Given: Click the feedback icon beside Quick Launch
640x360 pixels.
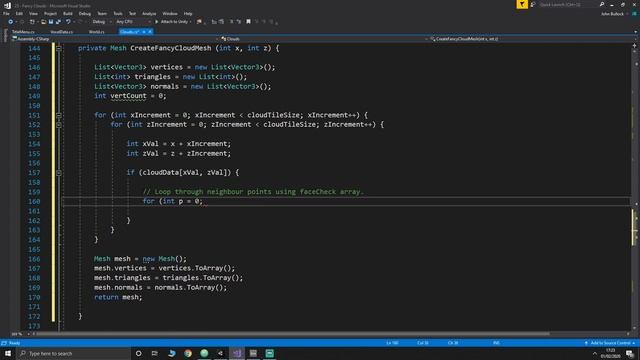Looking at the screenshot, I should [x=533, y=4].
